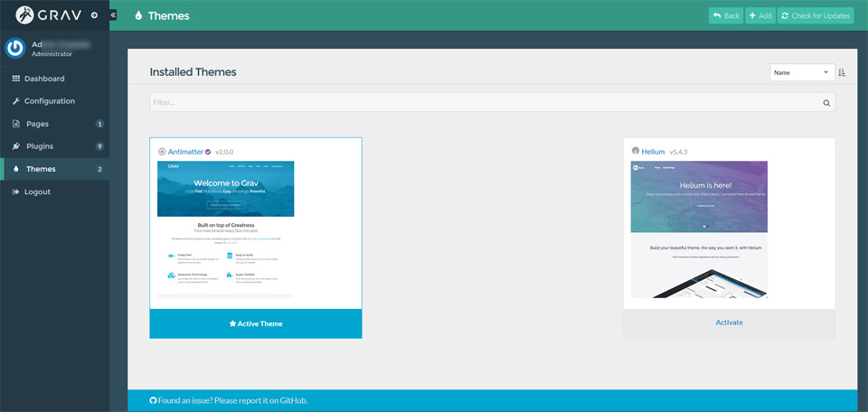Collapse the sidebar with the double-chevron icon
This screenshot has width=868, height=412.
click(113, 15)
